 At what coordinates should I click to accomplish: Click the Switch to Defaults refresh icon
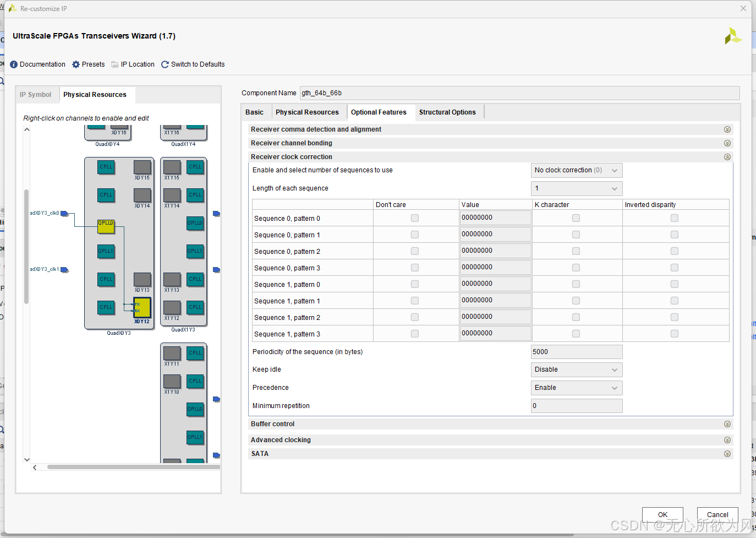(165, 64)
